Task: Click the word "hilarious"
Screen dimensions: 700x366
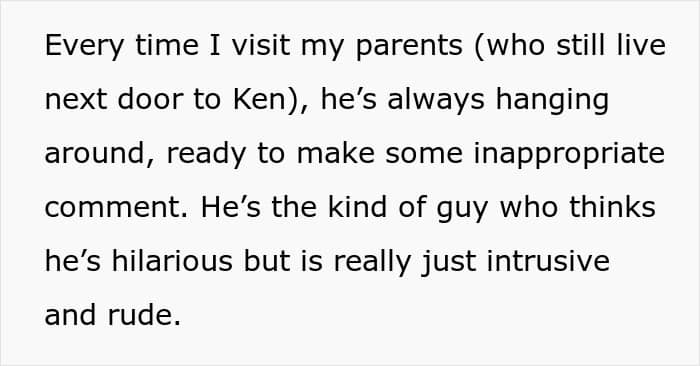Action: (172, 260)
